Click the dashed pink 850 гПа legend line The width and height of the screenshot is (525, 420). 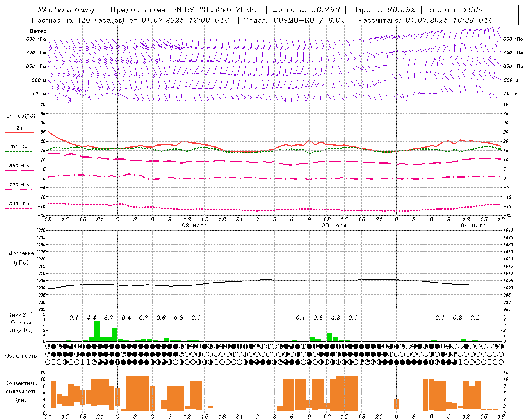[19, 170]
